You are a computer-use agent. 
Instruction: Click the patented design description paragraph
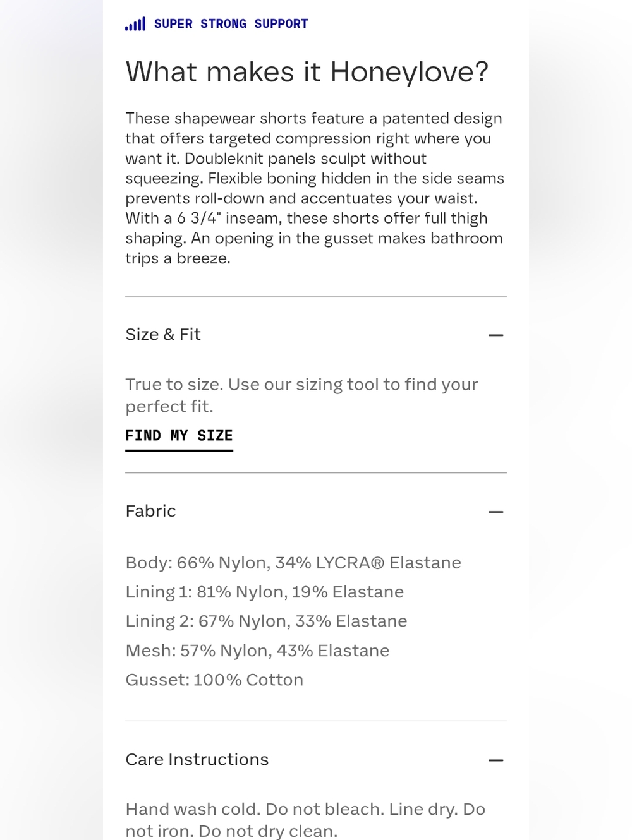click(x=315, y=188)
